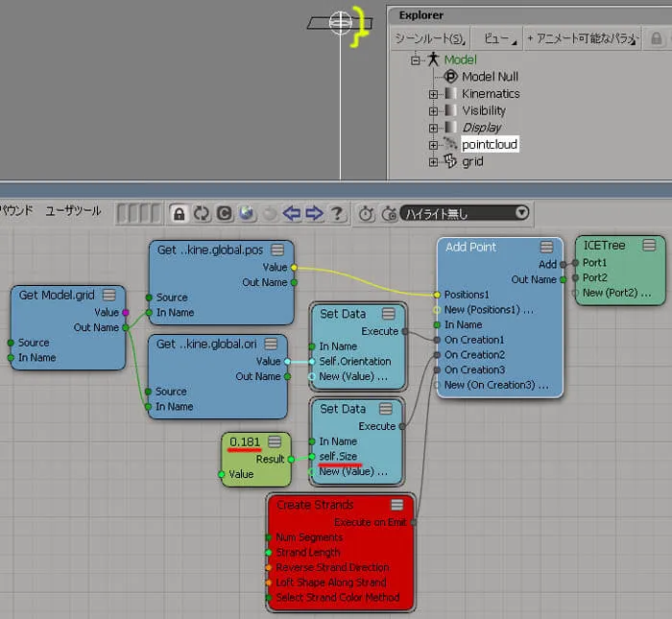The width and height of the screenshot is (672, 619).
Task: Expand the Kinematics tree node
Action: tap(433, 94)
